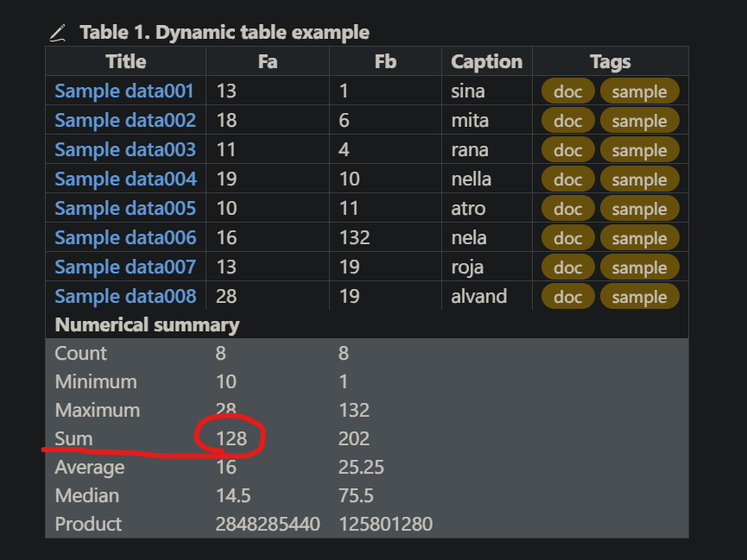Open the Sample data005 link
The width and height of the screenshot is (747, 560).
click(x=125, y=209)
